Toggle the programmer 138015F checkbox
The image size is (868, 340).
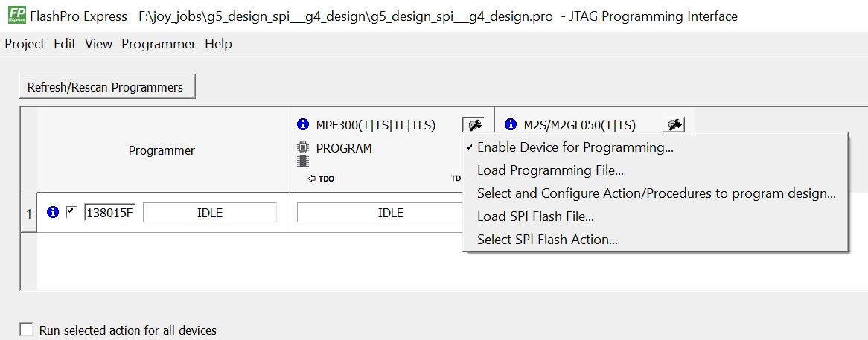[71, 213]
